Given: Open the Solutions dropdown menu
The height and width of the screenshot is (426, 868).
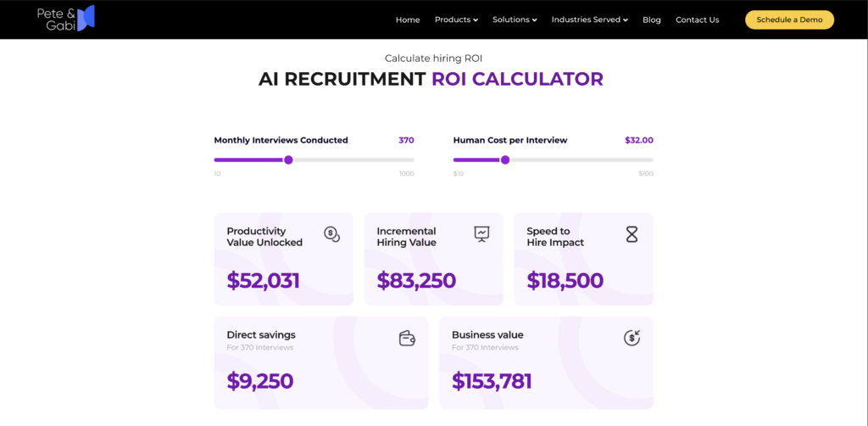Looking at the screenshot, I should coord(515,20).
